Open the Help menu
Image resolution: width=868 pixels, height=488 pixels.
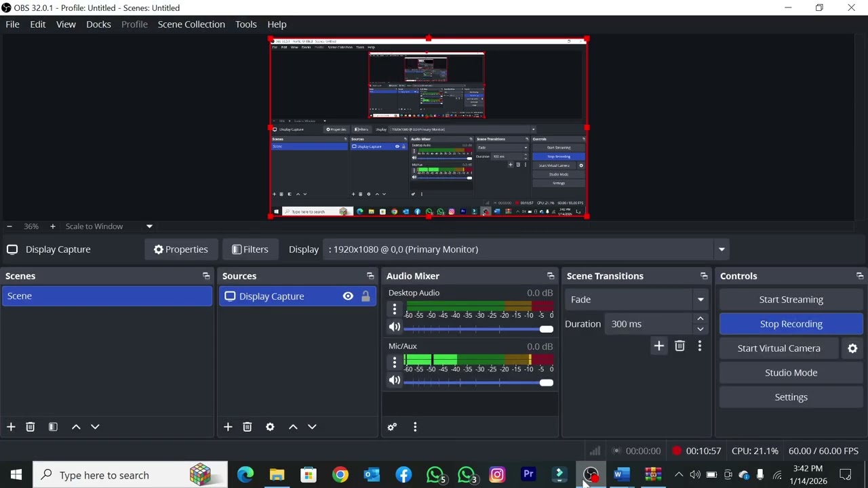[x=277, y=24]
